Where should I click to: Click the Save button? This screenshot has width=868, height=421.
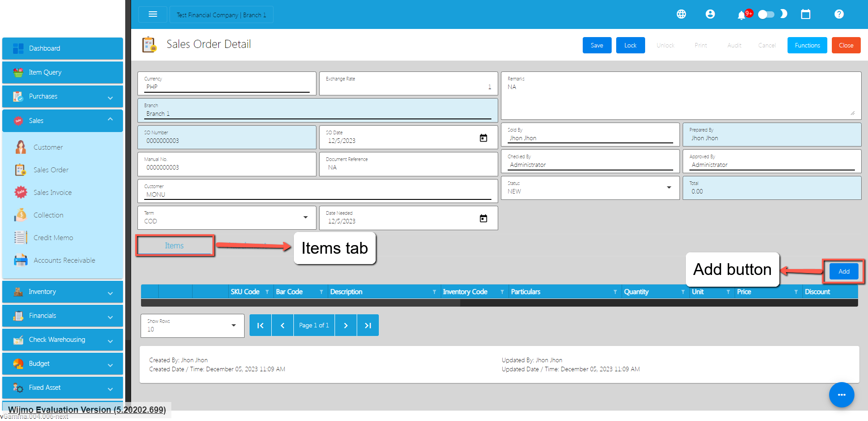[597, 45]
